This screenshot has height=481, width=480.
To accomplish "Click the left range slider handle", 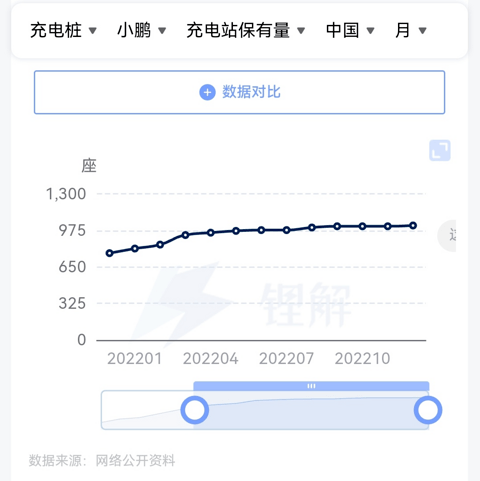I will [x=195, y=410].
